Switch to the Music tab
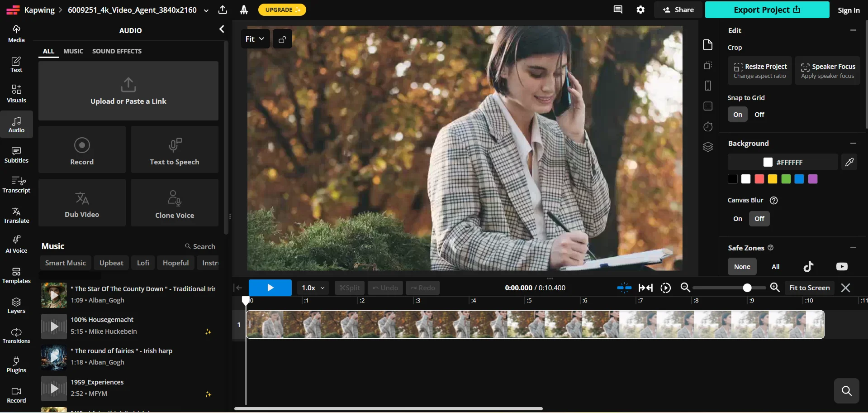The height and width of the screenshot is (413, 868). 73,51
